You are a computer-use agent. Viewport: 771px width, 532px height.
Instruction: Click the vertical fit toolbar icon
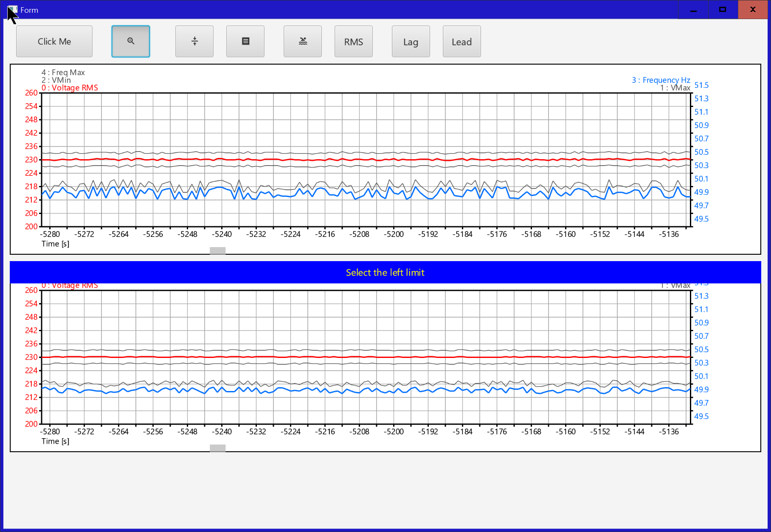194,41
